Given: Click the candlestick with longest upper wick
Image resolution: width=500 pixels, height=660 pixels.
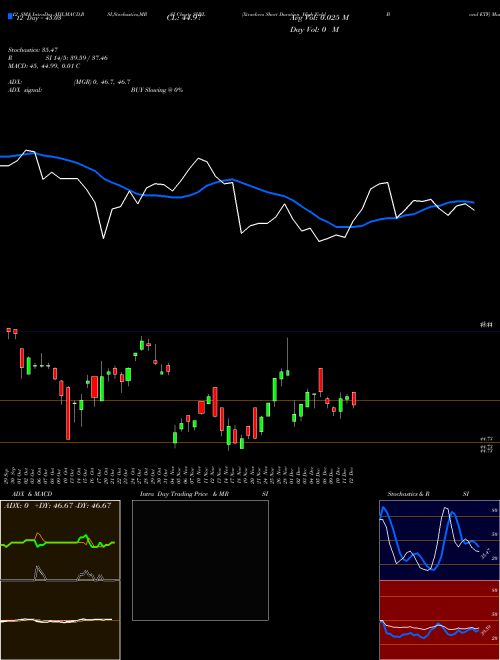Looking at the screenshot, I should [288, 358].
